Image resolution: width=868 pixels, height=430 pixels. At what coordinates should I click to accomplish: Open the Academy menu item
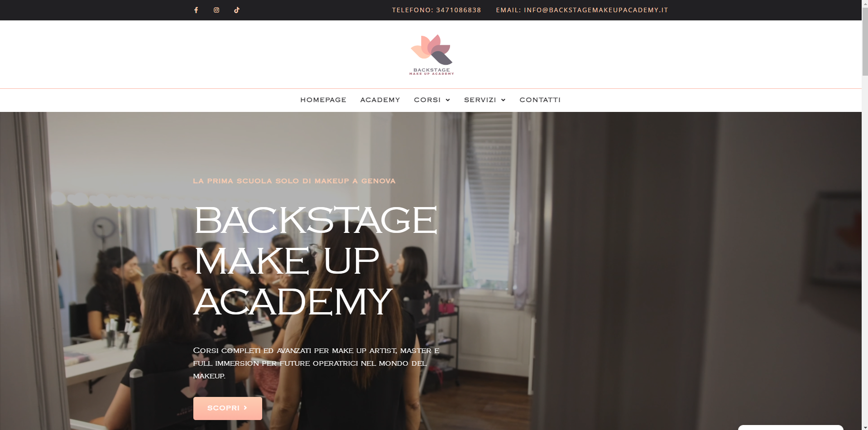click(380, 100)
